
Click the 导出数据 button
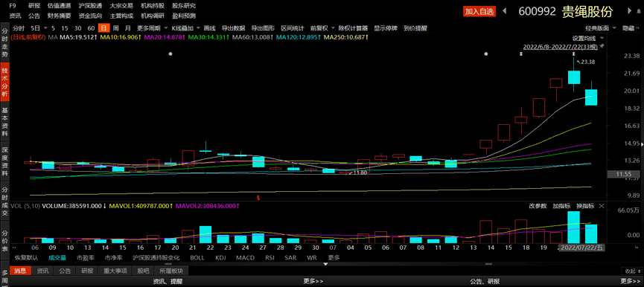pos(233,28)
